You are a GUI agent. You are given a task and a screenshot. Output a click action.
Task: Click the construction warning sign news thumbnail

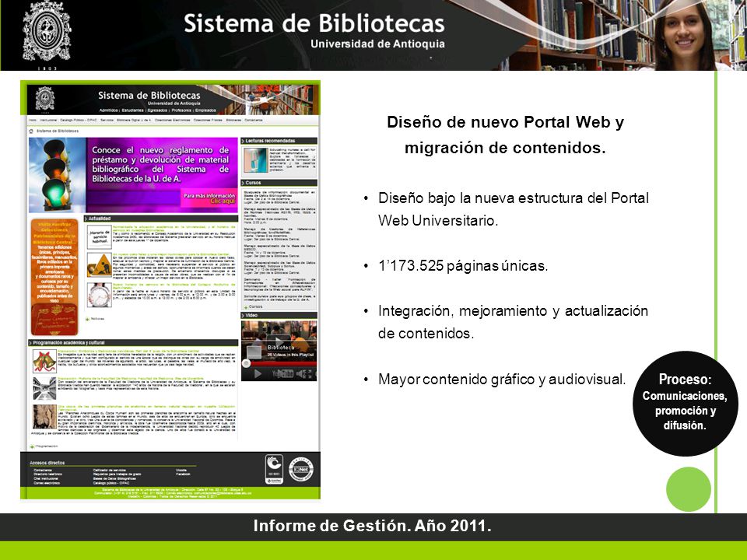pos(100,265)
